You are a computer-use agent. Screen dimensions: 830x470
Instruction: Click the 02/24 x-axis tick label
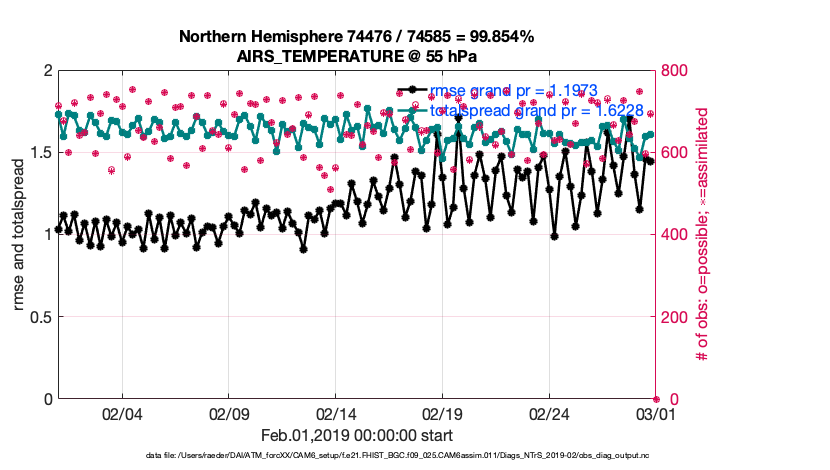549,414
